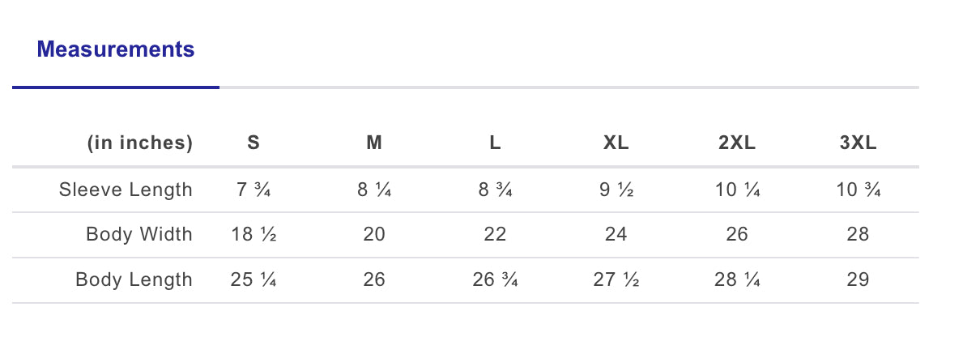Click the Body Width row label

(139, 235)
